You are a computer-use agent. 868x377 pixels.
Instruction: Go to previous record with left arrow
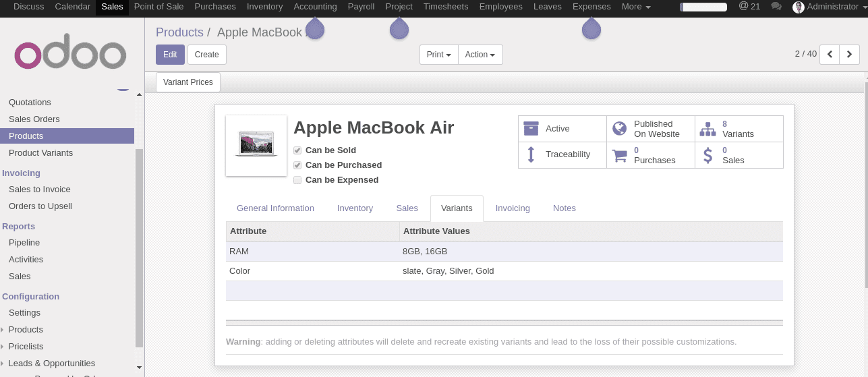[830, 54]
